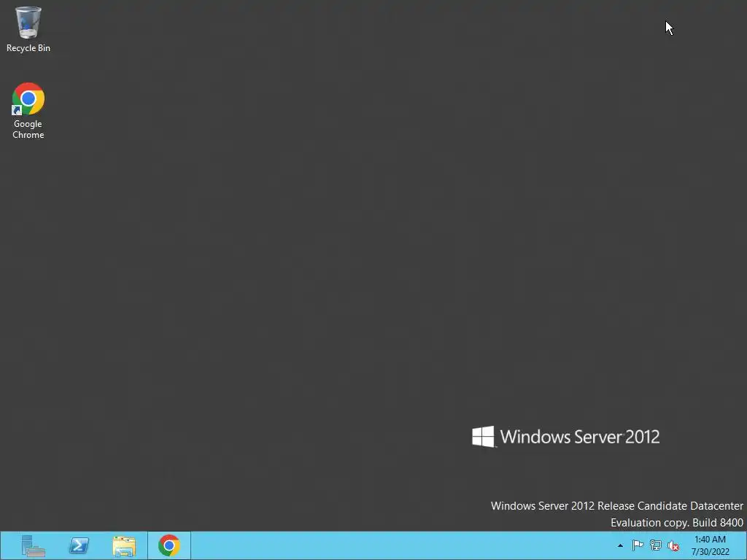Open Server Manager from the taskbar

[34, 545]
